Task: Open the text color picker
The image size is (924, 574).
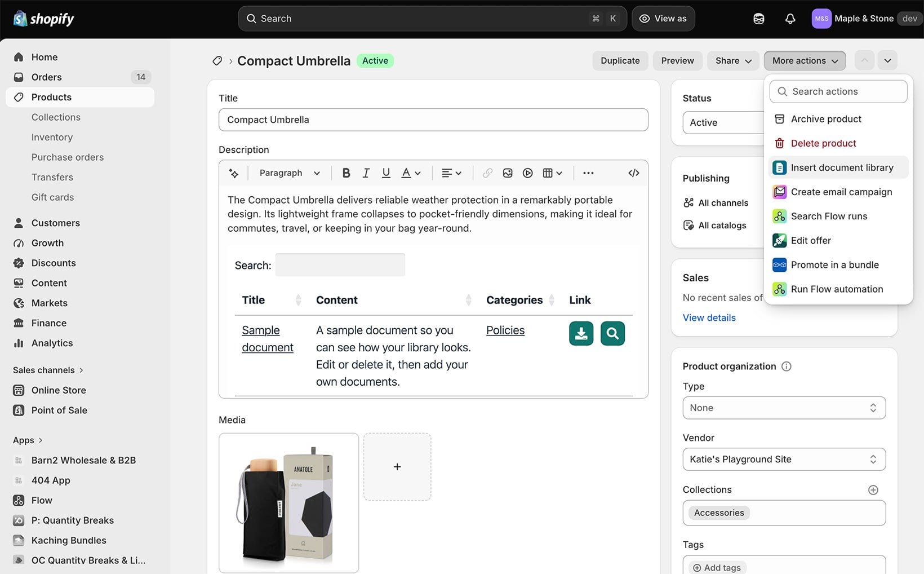Action: pyautogui.click(x=411, y=173)
